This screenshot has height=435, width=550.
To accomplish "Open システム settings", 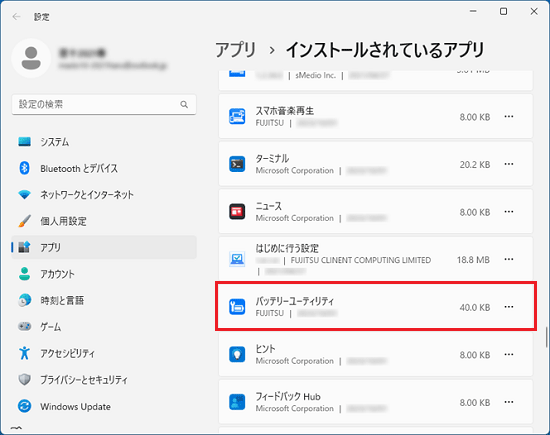I will (x=104, y=142).
